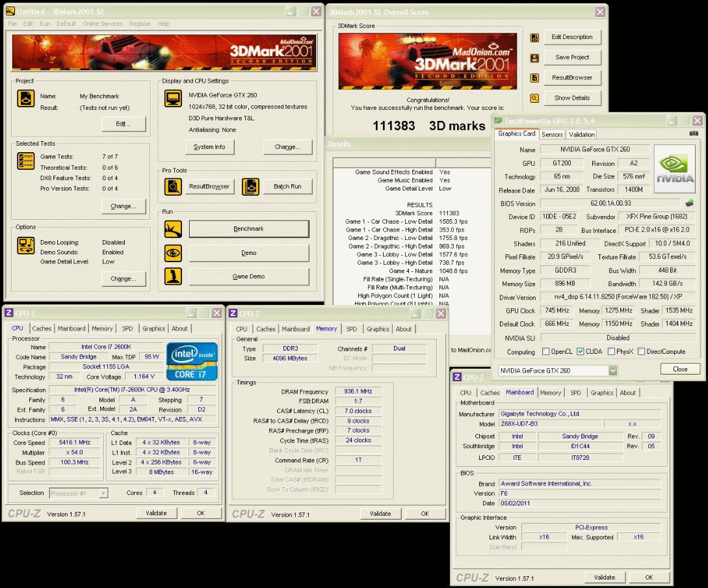Click the GPU-Z screenshot camera icon
Screen dimensions: 708x588
point(694,134)
